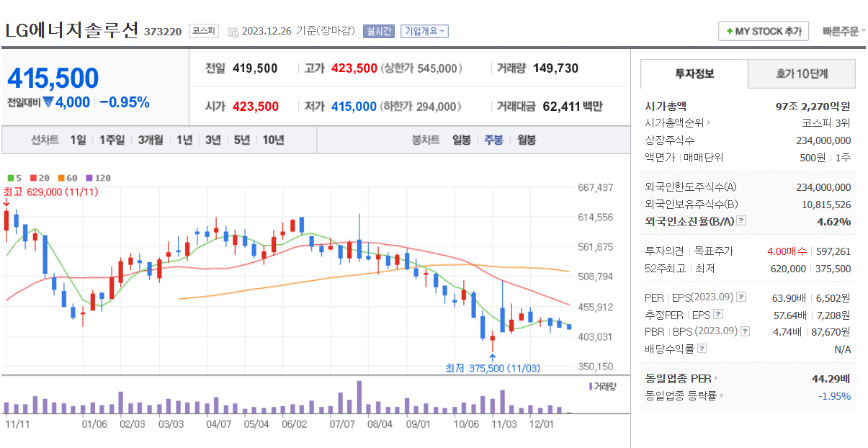Click the 최고 629,000 (11/11) chart marker

51,192
